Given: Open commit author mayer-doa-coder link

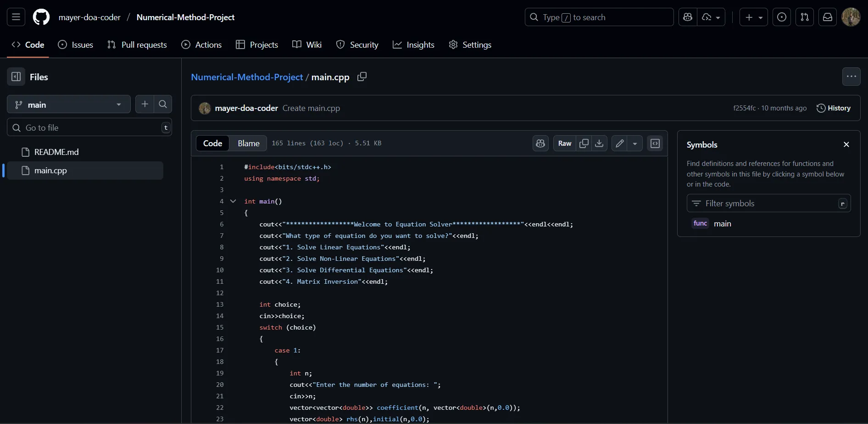Looking at the screenshot, I should pyautogui.click(x=246, y=108).
